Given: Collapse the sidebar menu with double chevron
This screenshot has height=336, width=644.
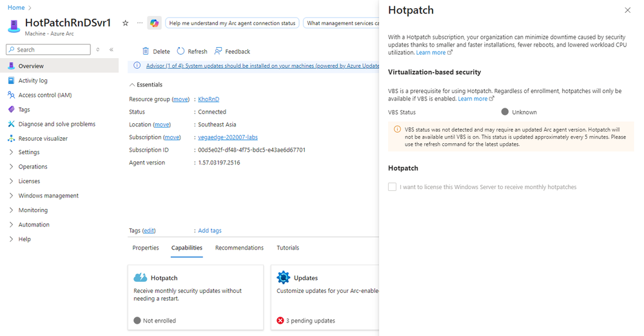Looking at the screenshot, I should point(112,50).
